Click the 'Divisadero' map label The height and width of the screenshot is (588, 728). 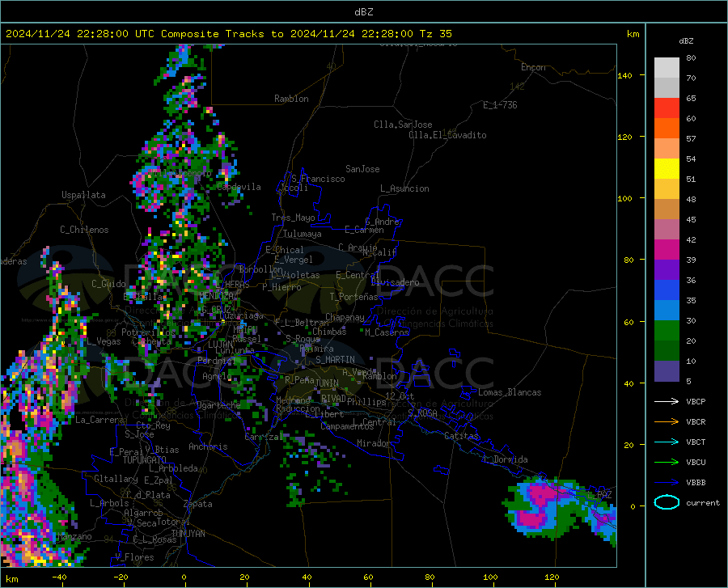[395, 282]
